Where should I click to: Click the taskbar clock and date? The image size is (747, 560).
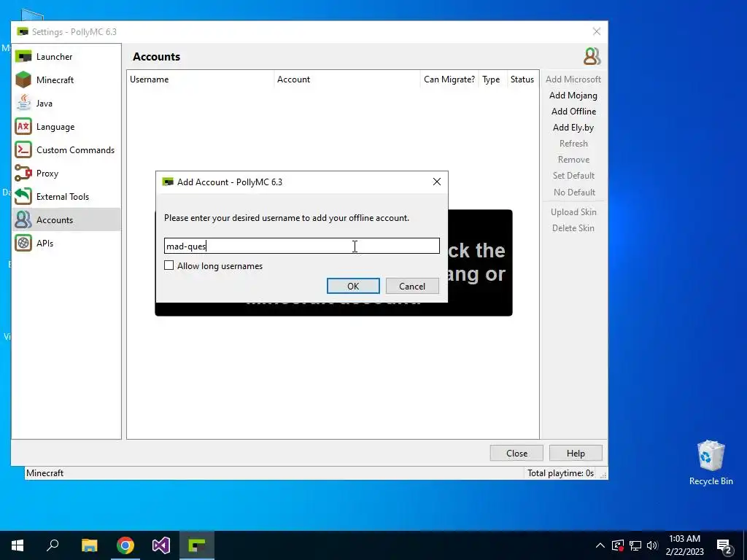(684, 545)
